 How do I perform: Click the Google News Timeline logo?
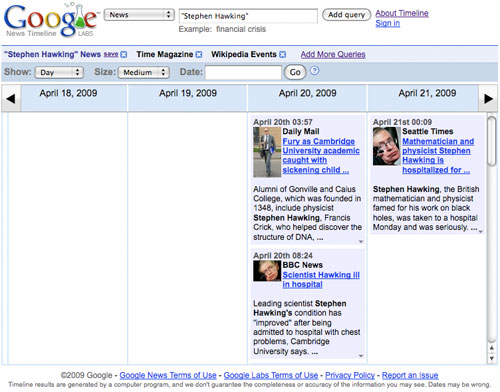coord(51,20)
